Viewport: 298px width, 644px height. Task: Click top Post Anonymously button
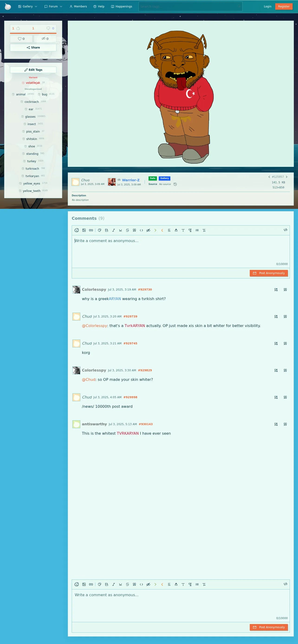pyautogui.click(x=269, y=273)
